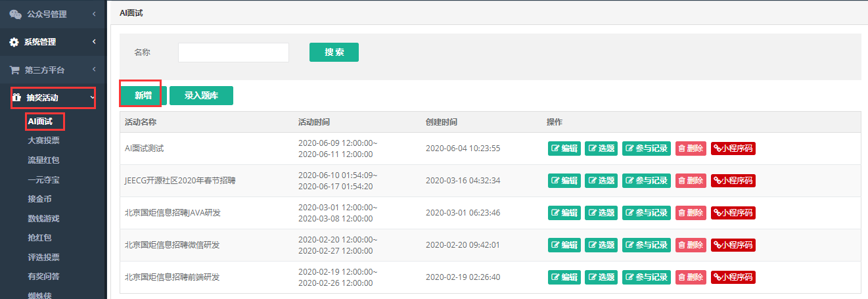The width and height of the screenshot is (868, 299).
Task: Edit the JEECG开源社区2020年春节招聘 row
Action: 564,181
